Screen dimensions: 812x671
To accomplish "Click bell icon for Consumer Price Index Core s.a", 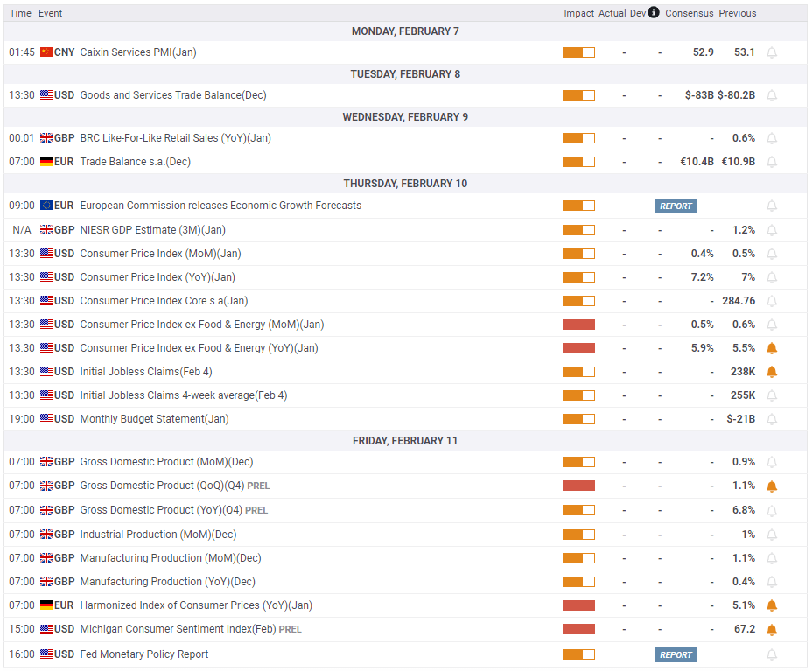I will (x=772, y=301).
